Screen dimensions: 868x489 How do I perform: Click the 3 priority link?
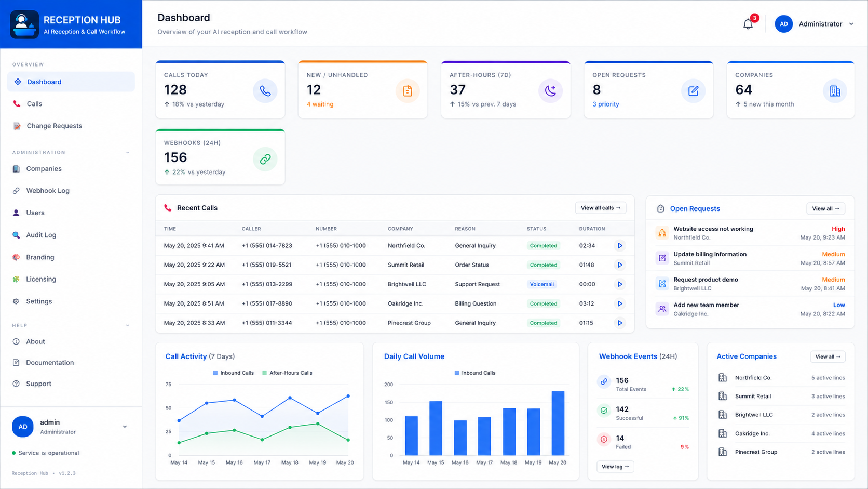click(606, 104)
